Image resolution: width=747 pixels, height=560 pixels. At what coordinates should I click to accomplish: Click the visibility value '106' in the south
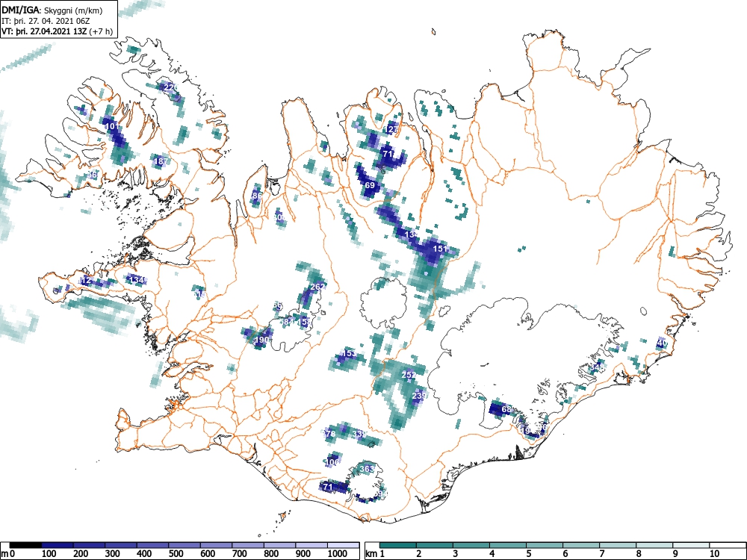click(332, 462)
